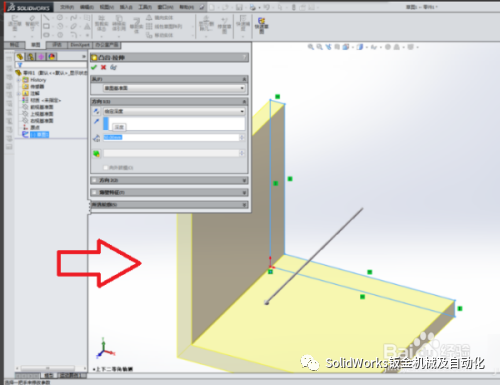Switch to the Features ribbon tab
Image resolution: width=500 pixels, height=385 pixels.
14,45
